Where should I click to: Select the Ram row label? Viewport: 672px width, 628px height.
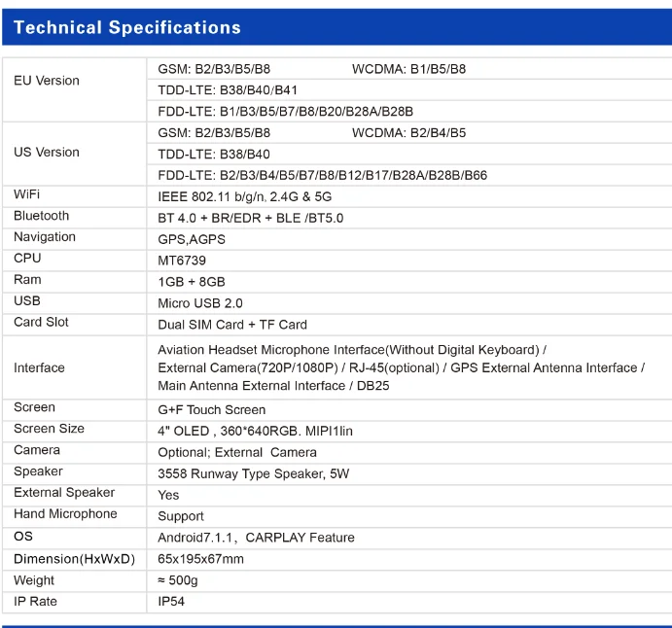pyautogui.click(x=27, y=280)
